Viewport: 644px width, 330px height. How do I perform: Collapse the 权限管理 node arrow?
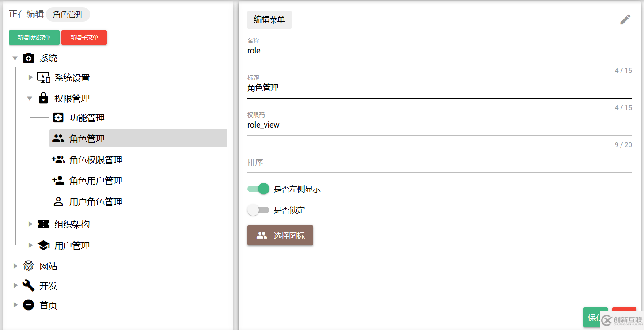click(x=30, y=99)
